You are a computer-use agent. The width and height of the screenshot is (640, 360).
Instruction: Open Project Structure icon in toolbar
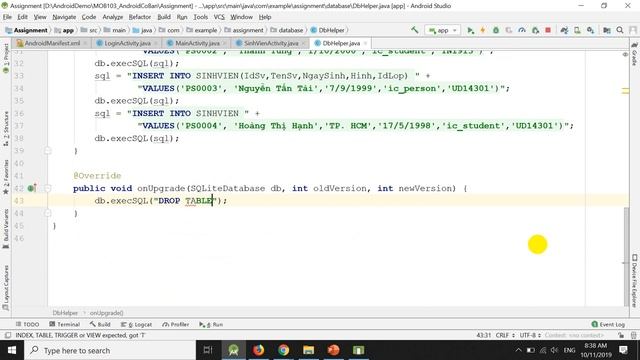tap(607, 30)
